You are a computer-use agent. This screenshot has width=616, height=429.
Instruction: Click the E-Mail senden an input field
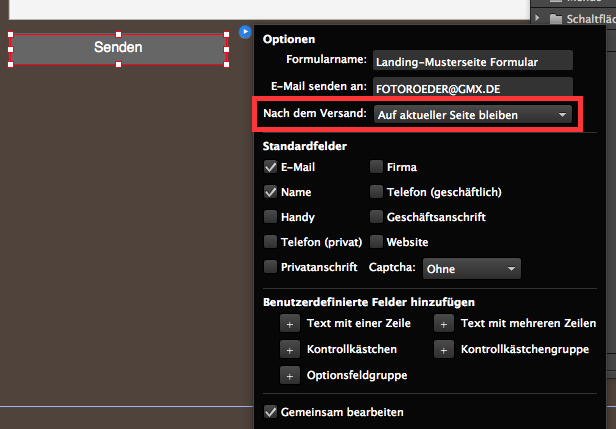(x=473, y=87)
